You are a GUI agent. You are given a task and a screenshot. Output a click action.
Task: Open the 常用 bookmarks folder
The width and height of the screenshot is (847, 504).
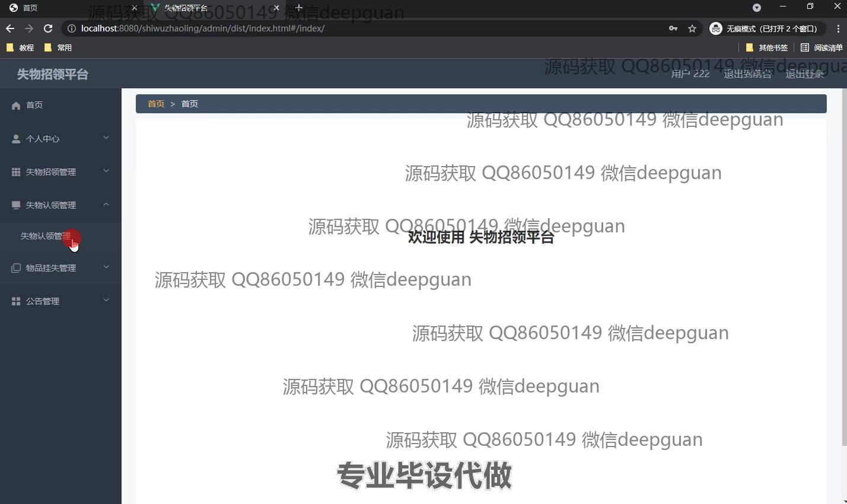click(x=58, y=47)
